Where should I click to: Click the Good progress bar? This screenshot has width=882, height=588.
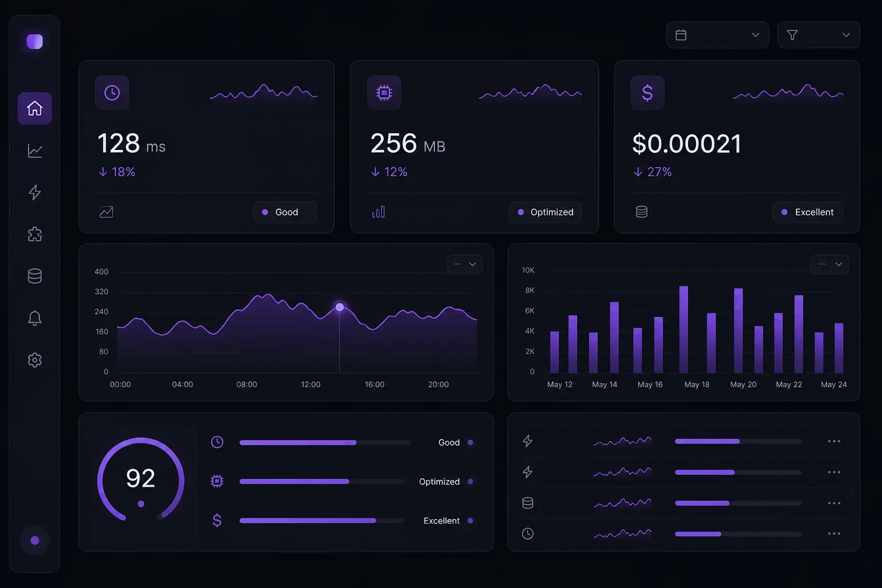325,443
